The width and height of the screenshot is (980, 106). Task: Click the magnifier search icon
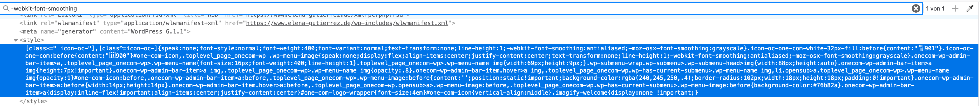pos(6,8)
